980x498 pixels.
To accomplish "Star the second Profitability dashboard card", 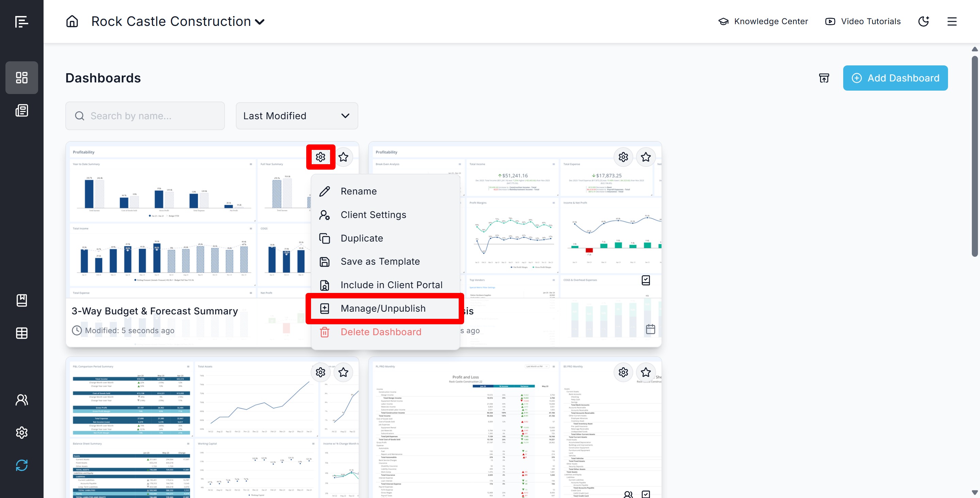I will pos(646,157).
